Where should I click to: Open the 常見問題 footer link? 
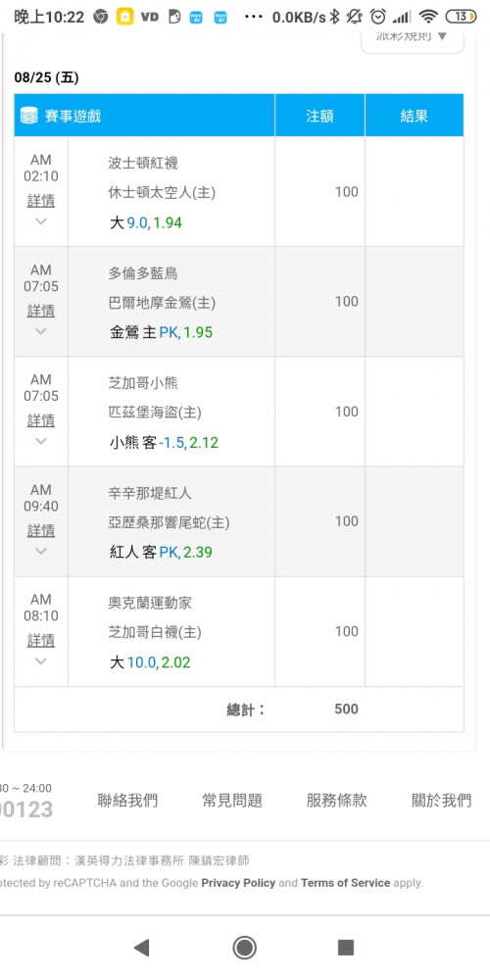point(232,800)
